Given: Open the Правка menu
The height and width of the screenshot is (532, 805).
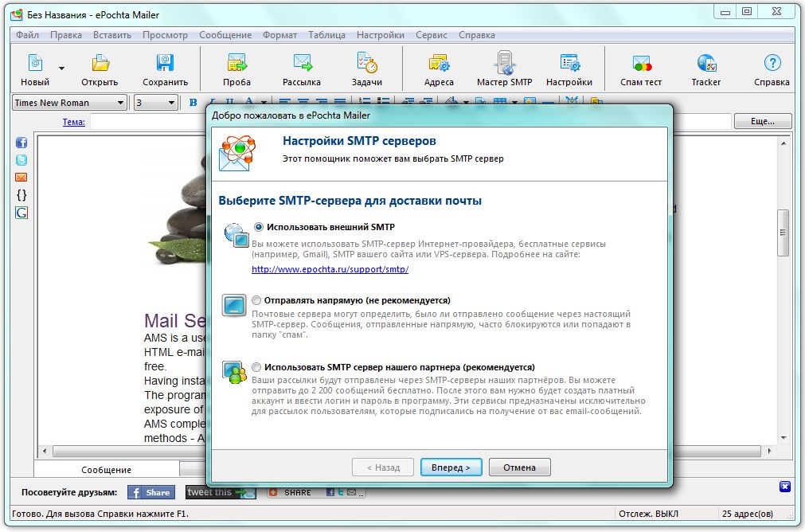Looking at the screenshot, I should click(66, 35).
